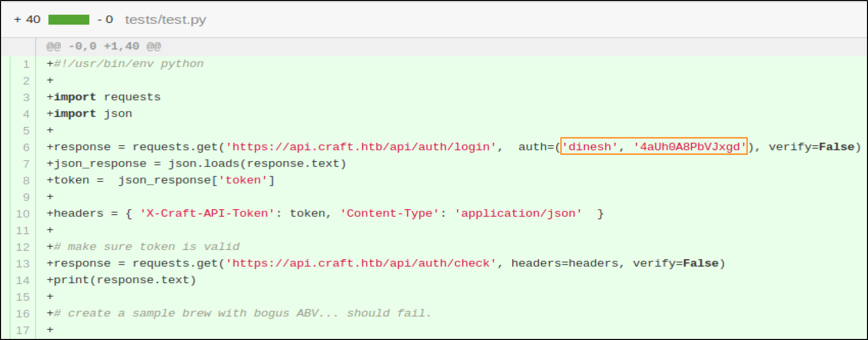
Task: Click the -0 deletions count
Action: (x=105, y=20)
